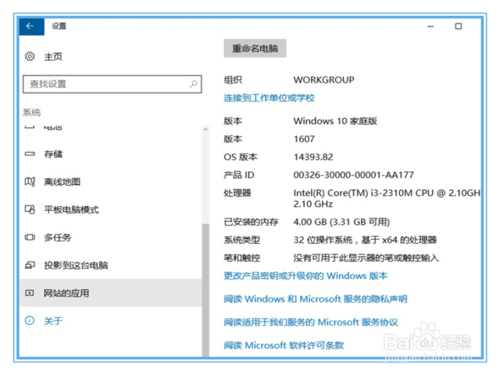
Task: Open the 主页 gear icon
Action: tap(30, 56)
